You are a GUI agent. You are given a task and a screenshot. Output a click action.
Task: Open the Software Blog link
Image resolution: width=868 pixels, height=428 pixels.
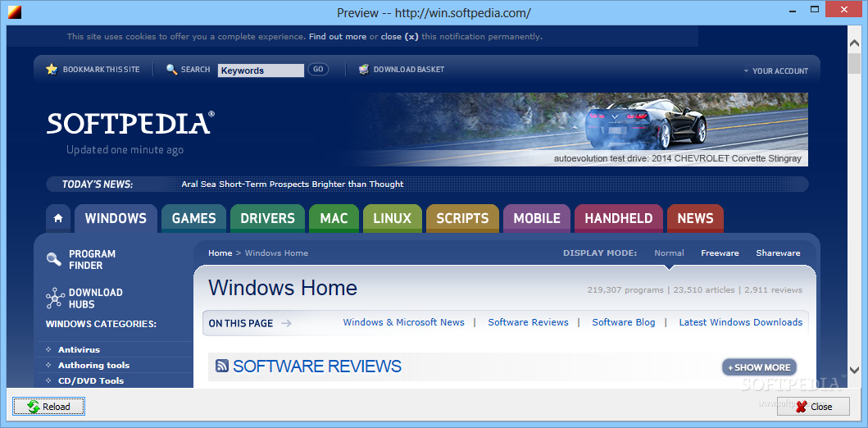pos(623,322)
